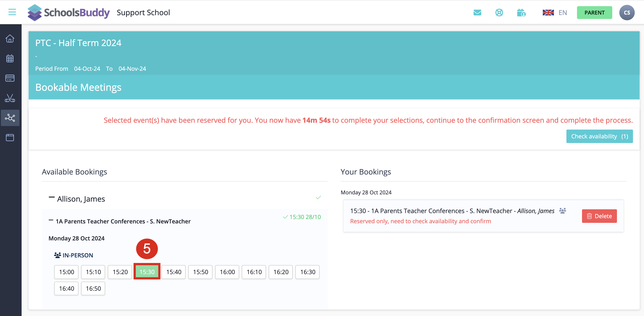Open the mail envelope icon
This screenshot has height=316, width=644.
[x=477, y=13]
